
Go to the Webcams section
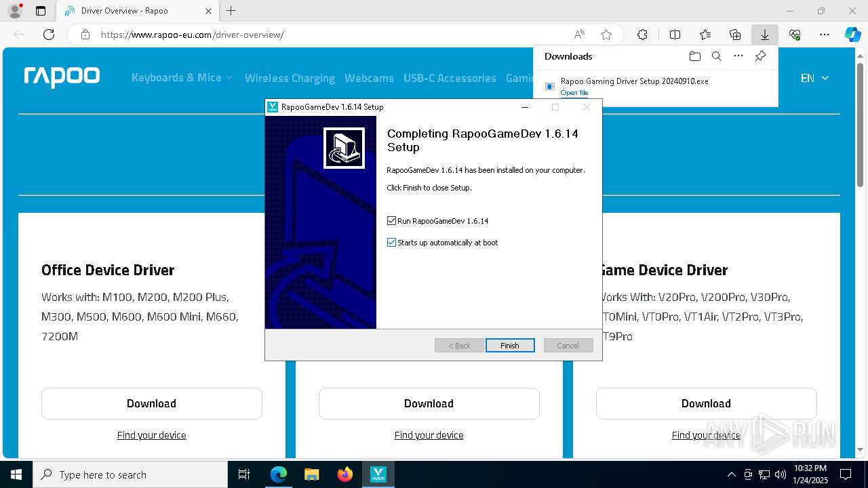(x=369, y=78)
